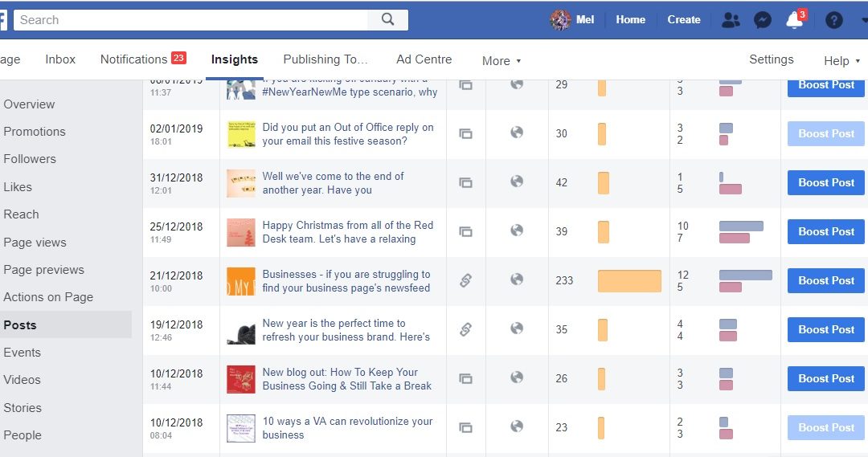Image resolution: width=868 pixels, height=457 pixels.
Task: Click the help question mark icon
Action: [834, 20]
